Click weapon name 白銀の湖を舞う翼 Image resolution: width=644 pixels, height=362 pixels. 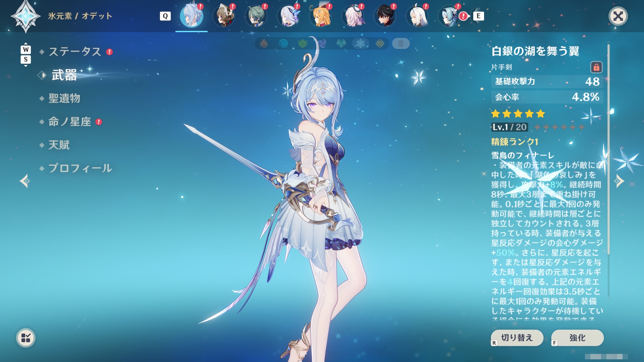pyautogui.click(x=535, y=51)
